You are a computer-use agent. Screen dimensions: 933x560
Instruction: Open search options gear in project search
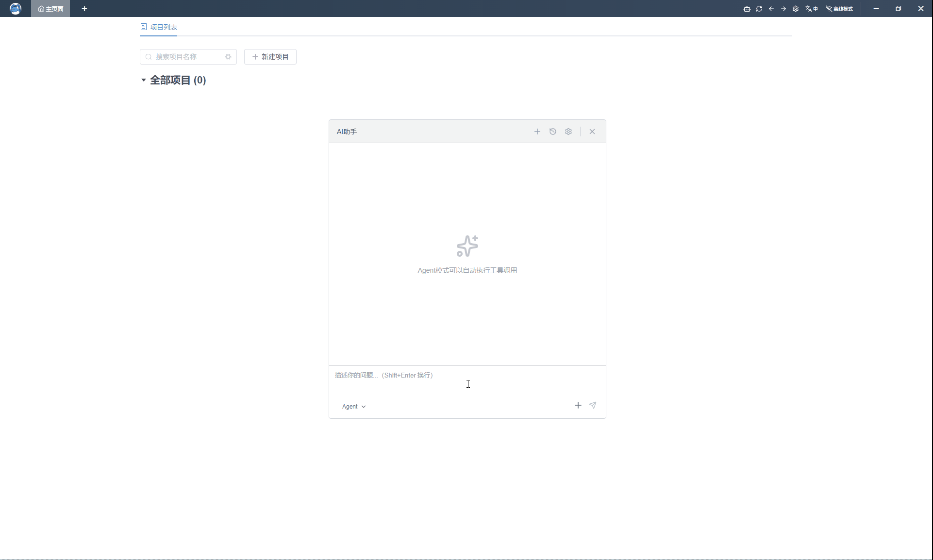(228, 57)
